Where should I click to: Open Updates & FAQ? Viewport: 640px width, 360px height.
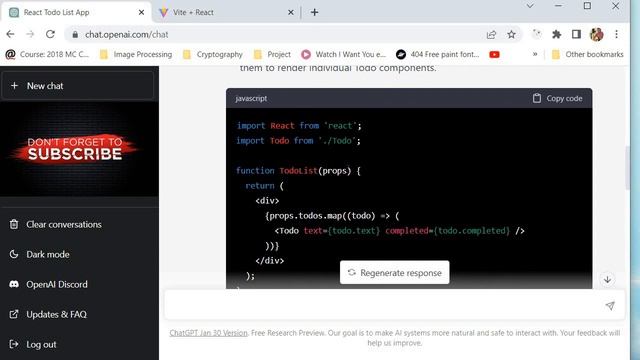click(56, 314)
